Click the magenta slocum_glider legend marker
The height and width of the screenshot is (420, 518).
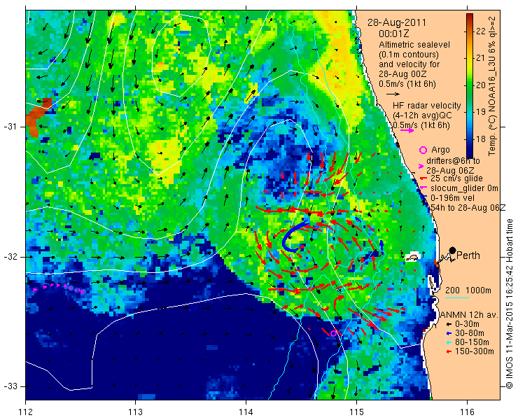click(x=422, y=188)
